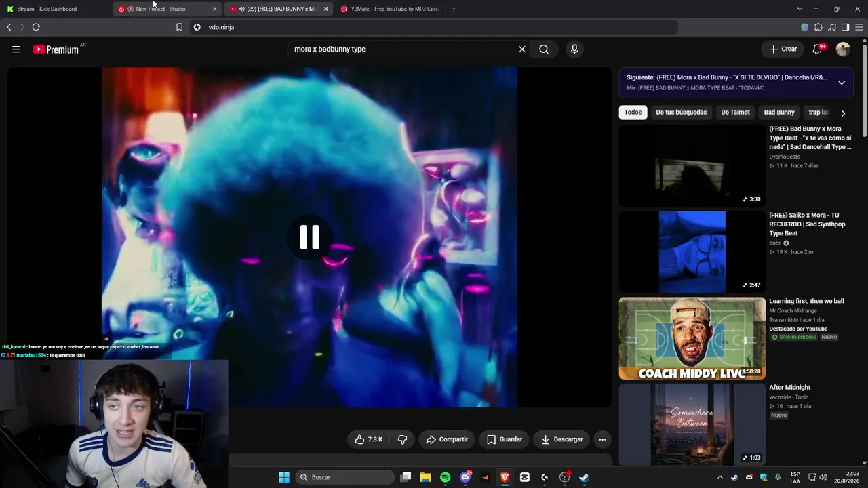Open the ESP LAA language switcher

tap(795, 477)
